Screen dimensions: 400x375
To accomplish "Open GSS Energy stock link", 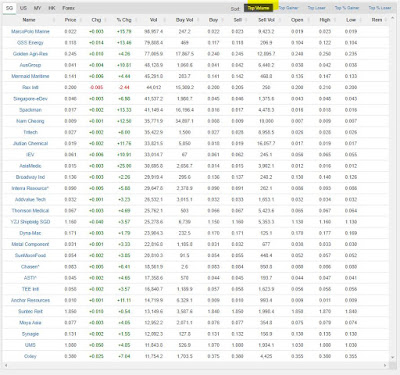I will tap(30, 43).
